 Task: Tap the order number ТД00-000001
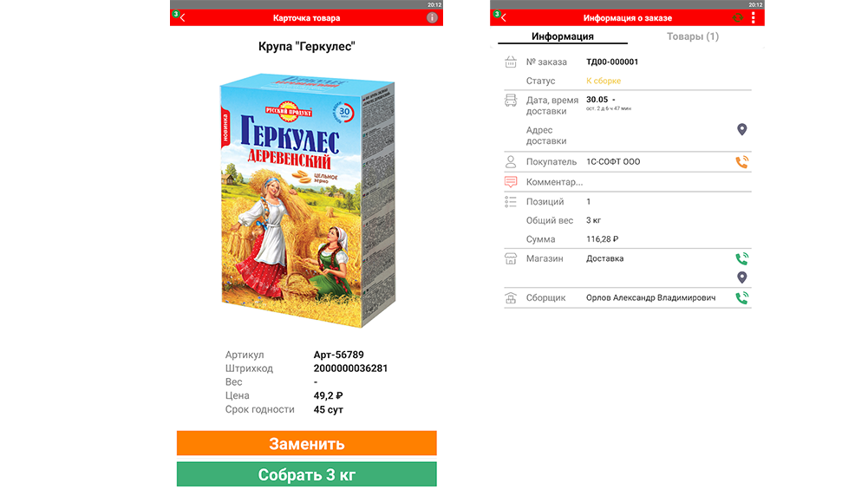[x=612, y=62]
